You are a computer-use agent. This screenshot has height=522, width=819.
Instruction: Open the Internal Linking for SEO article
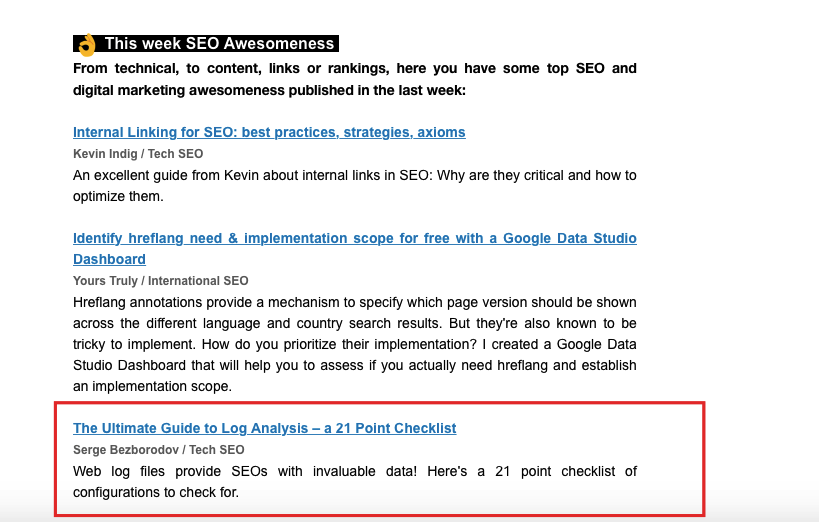click(269, 132)
